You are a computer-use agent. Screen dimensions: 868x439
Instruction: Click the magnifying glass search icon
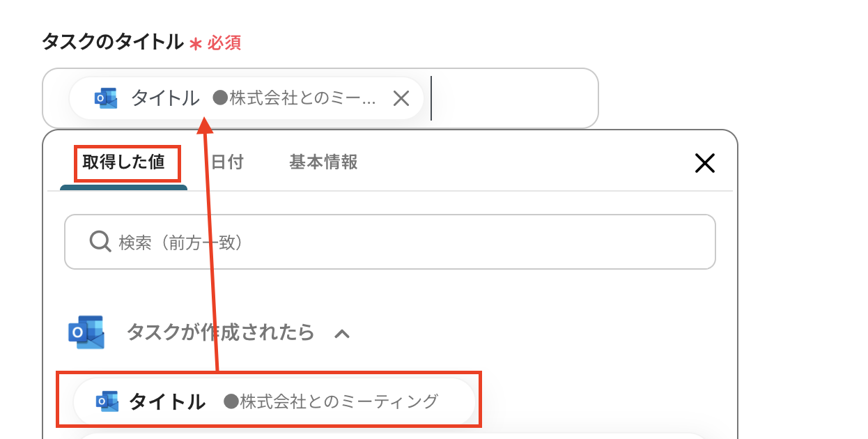(x=100, y=242)
